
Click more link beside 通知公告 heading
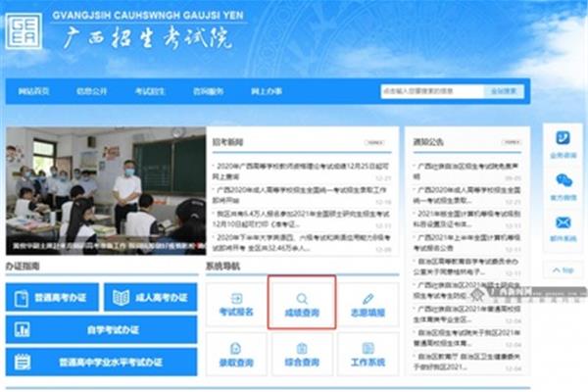click(512, 142)
